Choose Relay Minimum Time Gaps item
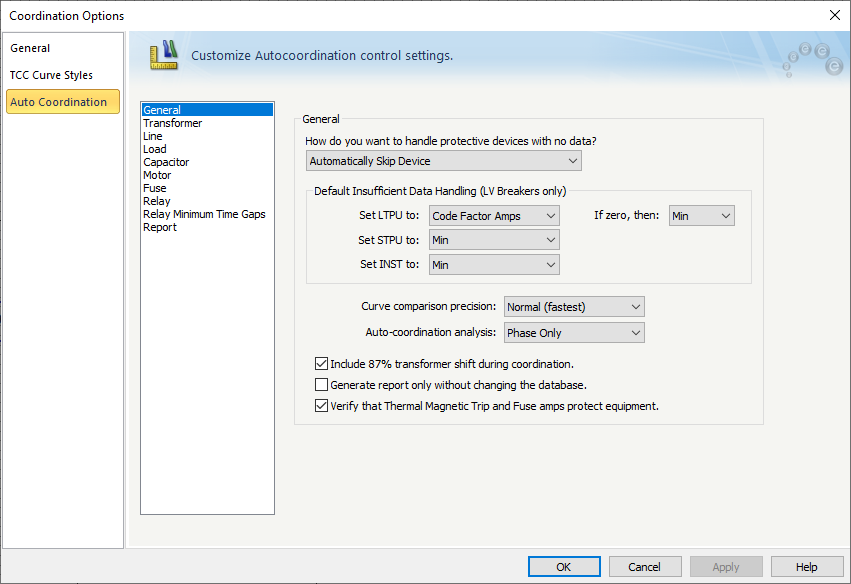Viewport: 851px width, 584px height. [x=204, y=214]
